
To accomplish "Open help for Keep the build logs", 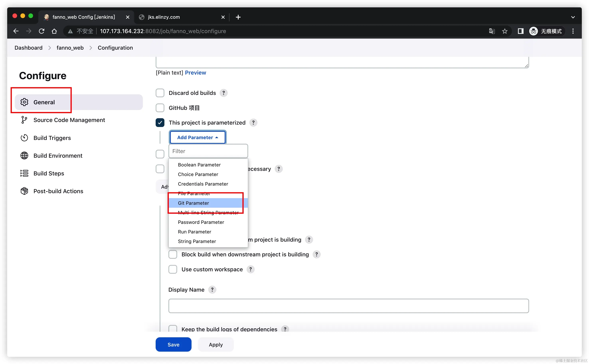I will click(x=285, y=329).
